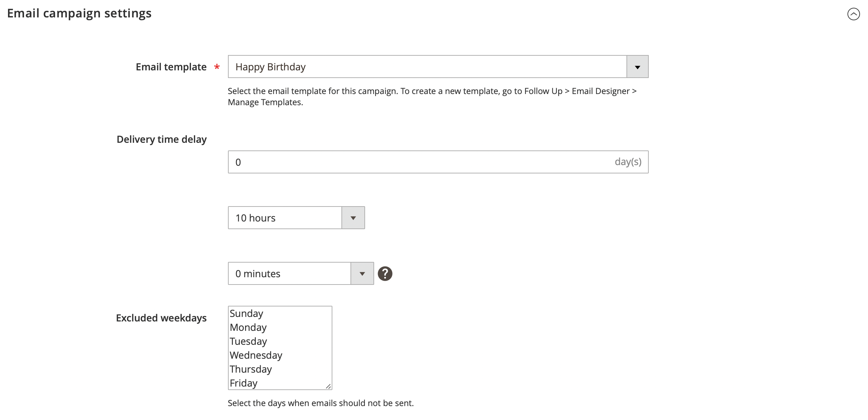Image resolution: width=868 pixels, height=420 pixels.
Task: Click the Email campaign settings heading
Action: pyautogui.click(x=79, y=14)
